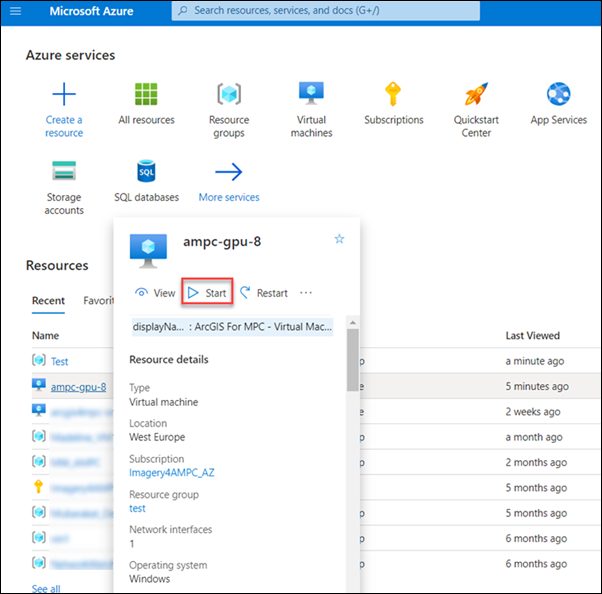Open the Test resource link

pyautogui.click(x=60, y=362)
